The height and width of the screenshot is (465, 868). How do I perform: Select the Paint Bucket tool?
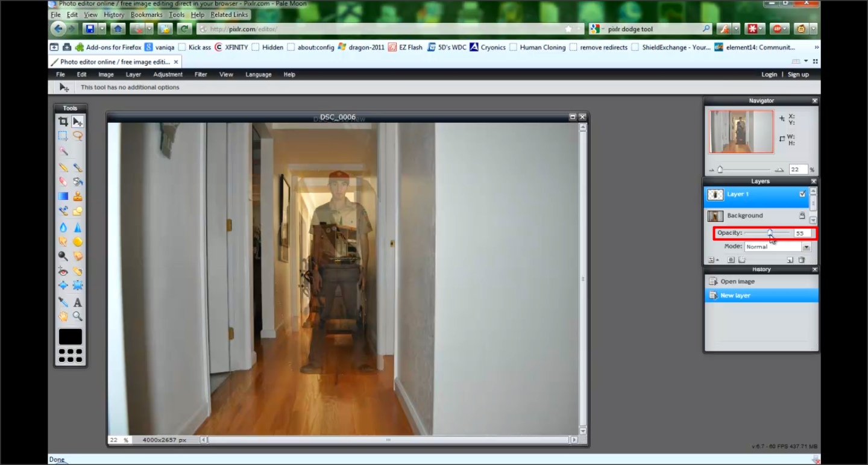pyautogui.click(x=78, y=181)
